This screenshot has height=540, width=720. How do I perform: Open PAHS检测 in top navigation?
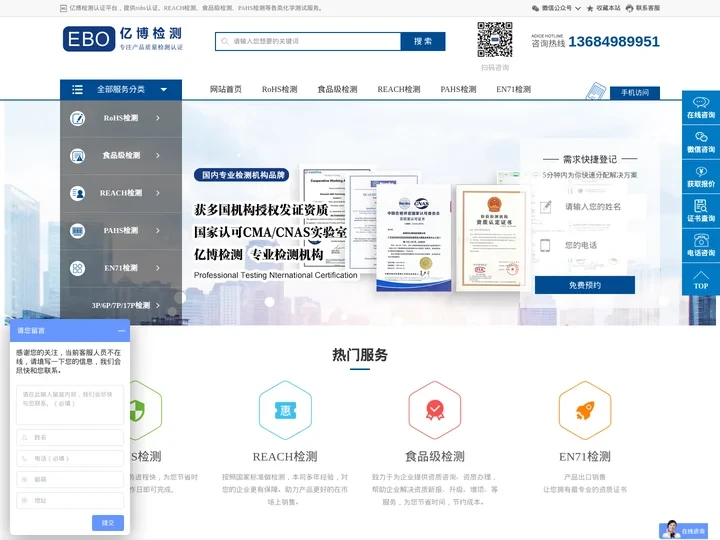point(458,89)
